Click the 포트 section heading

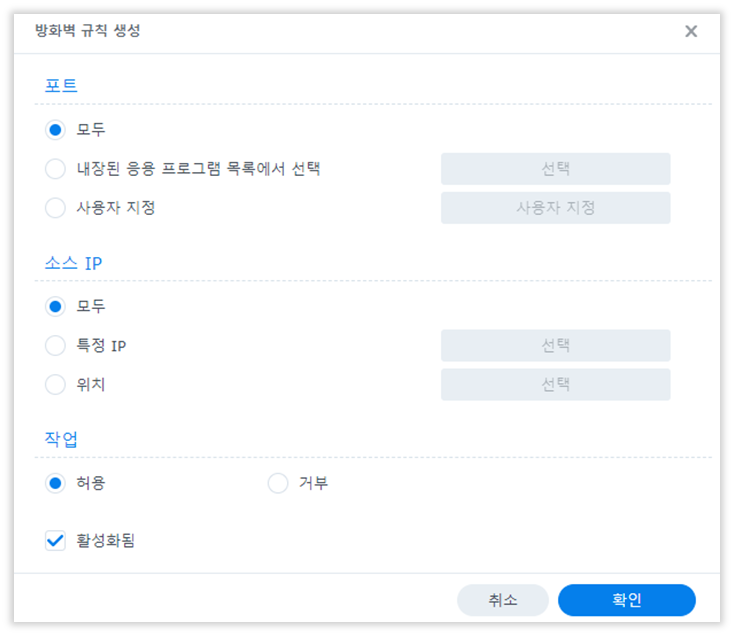[x=61, y=86]
